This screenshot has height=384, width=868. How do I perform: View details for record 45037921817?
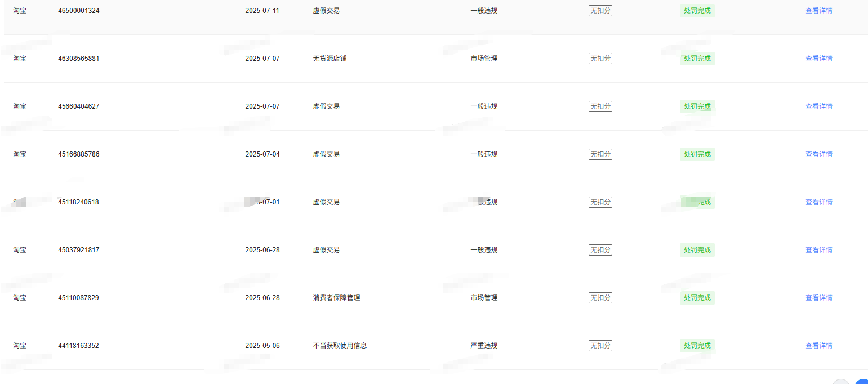818,250
